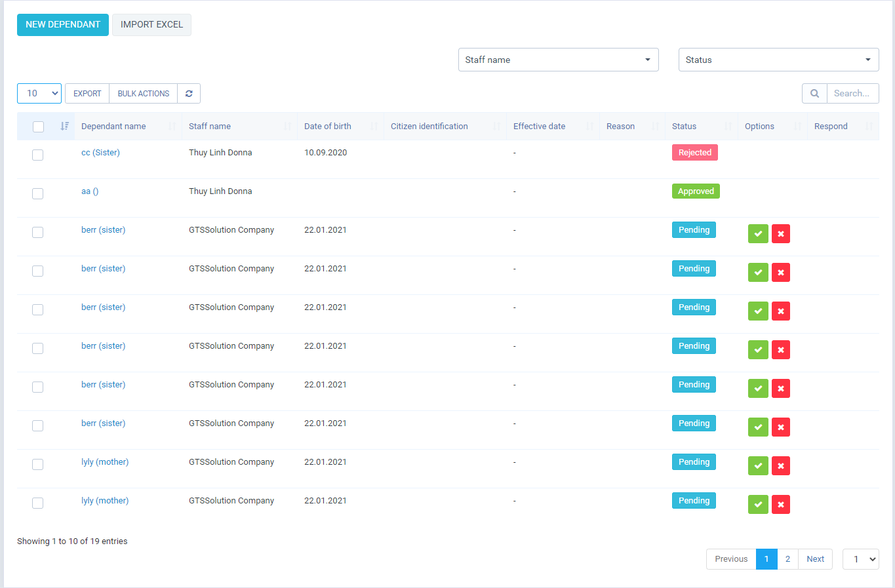The height and width of the screenshot is (588, 895).
Task: Reject the last lyly (mother) request
Action: [x=780, y=504]
